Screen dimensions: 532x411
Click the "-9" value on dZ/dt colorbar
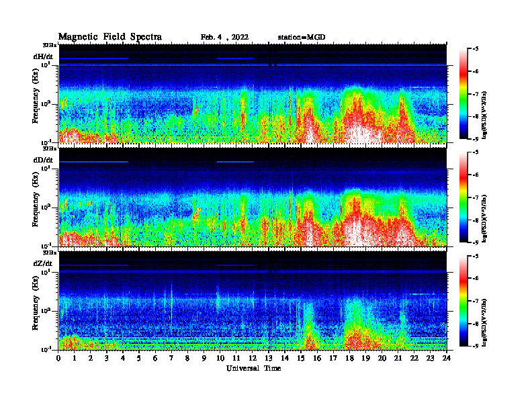pyautogui.click(x=476, y=347)
